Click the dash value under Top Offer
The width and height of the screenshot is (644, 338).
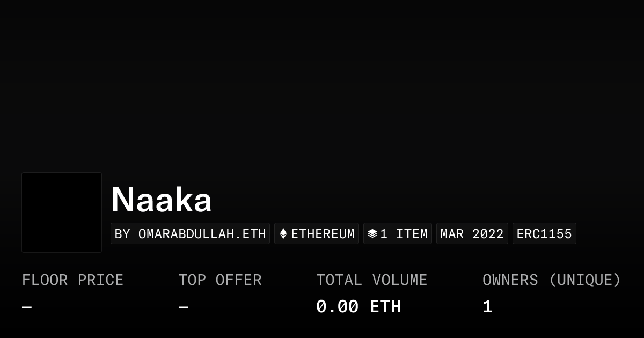tap(184, 307)
